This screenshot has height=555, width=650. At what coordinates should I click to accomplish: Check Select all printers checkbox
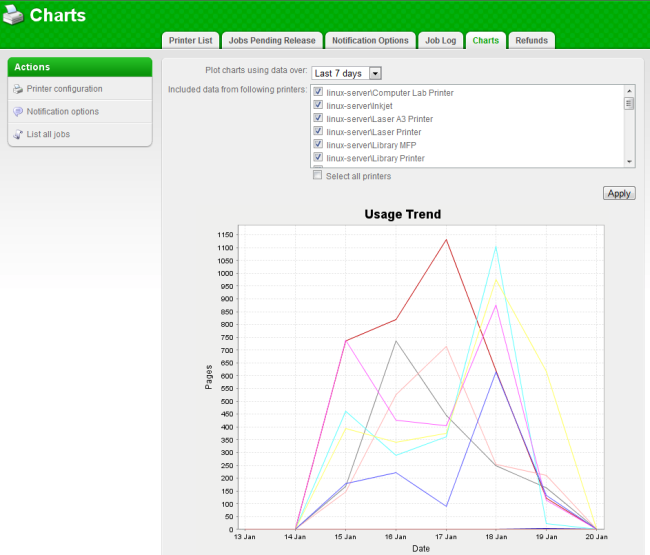[x=318, y=175]
